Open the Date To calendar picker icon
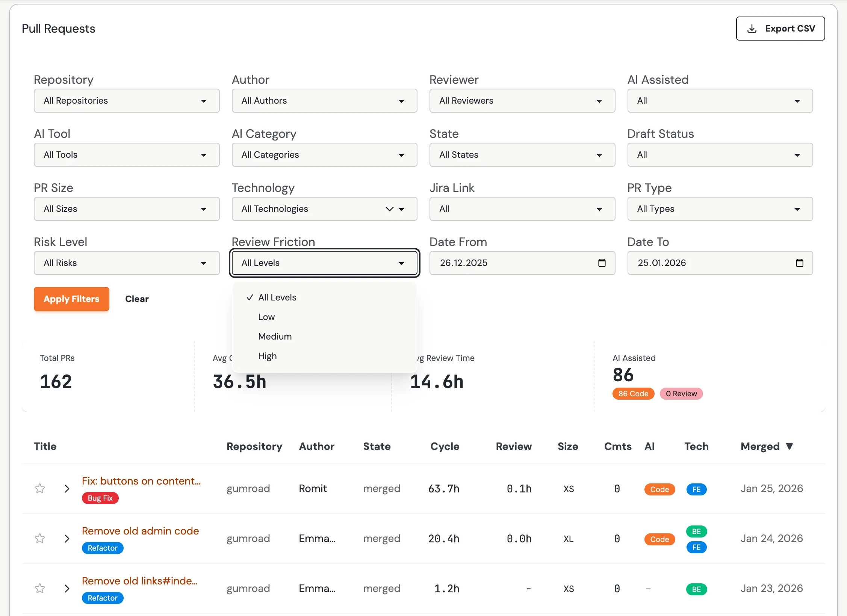This screenshot has width=847, height=616. pos(799,263)
